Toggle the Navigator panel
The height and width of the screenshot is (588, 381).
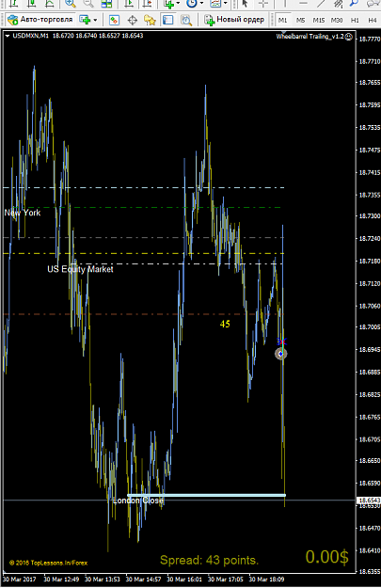(x=151, y=20)
